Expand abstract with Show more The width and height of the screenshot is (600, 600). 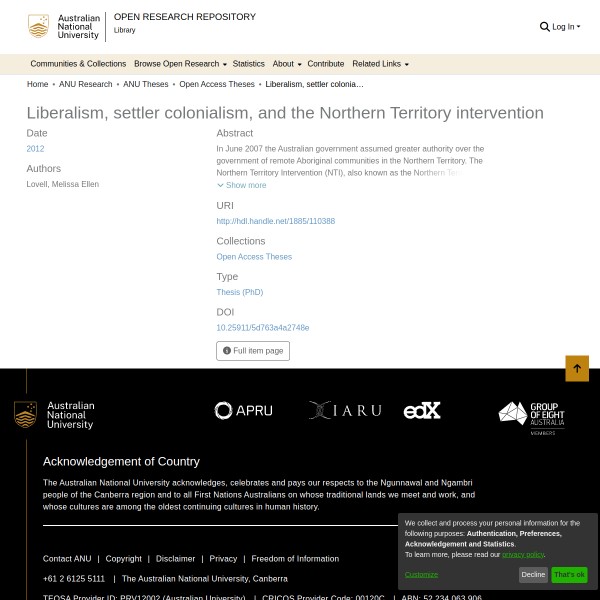pos(242,185)
